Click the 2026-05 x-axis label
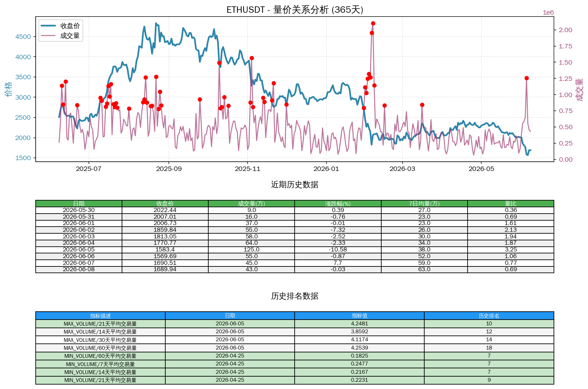Screen dimensions: 588x389 (481, 169)
